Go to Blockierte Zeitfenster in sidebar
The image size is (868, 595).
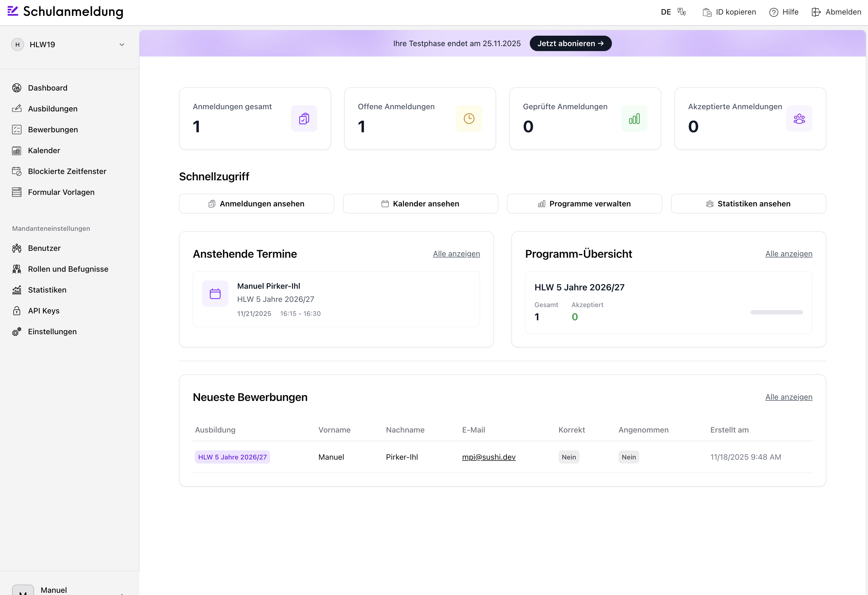pyautogui.click(x=67, y=172)
